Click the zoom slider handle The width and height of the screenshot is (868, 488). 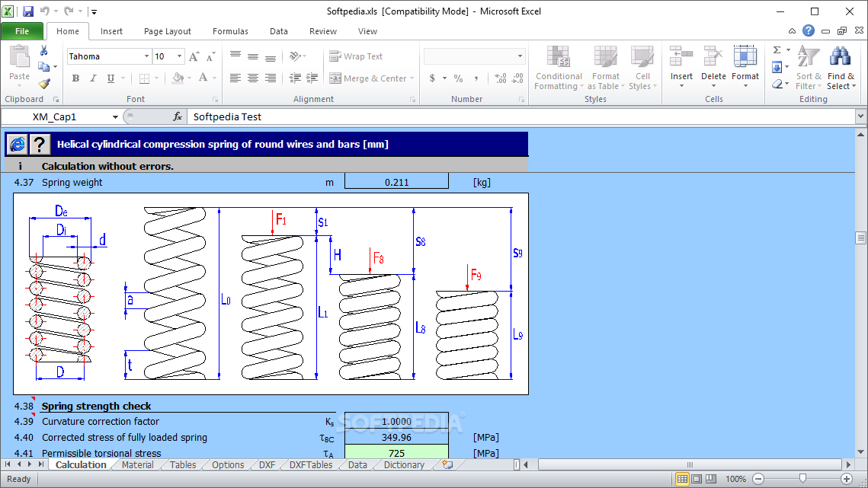802,479
